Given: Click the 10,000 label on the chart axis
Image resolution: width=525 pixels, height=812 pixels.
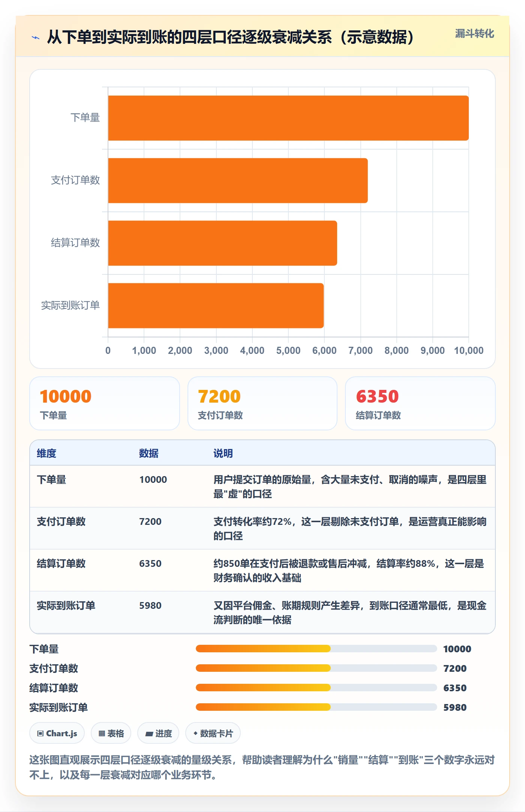Looking at the screenshot, I should coord(469,351).
